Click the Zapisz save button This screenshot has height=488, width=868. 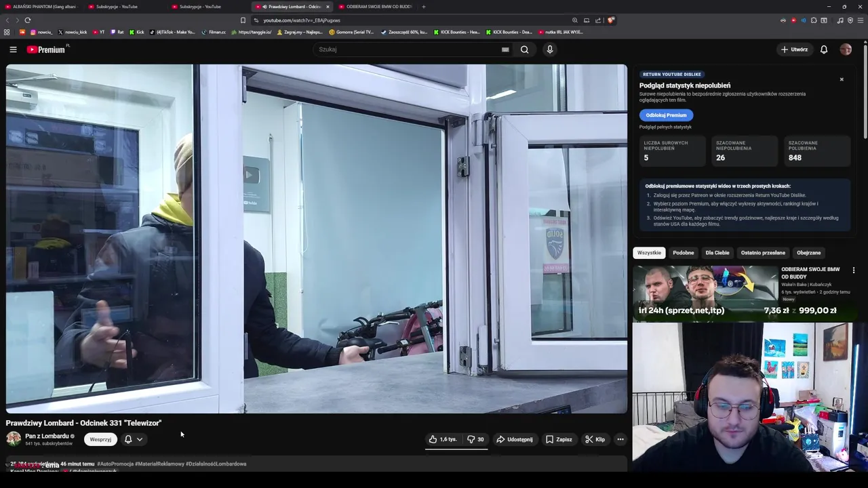559,439
